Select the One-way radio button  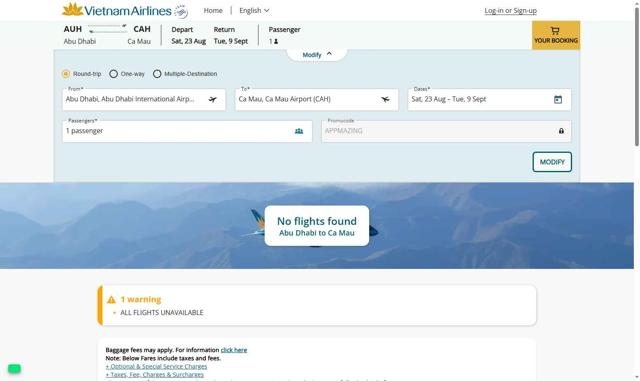[x=113, y=74]
